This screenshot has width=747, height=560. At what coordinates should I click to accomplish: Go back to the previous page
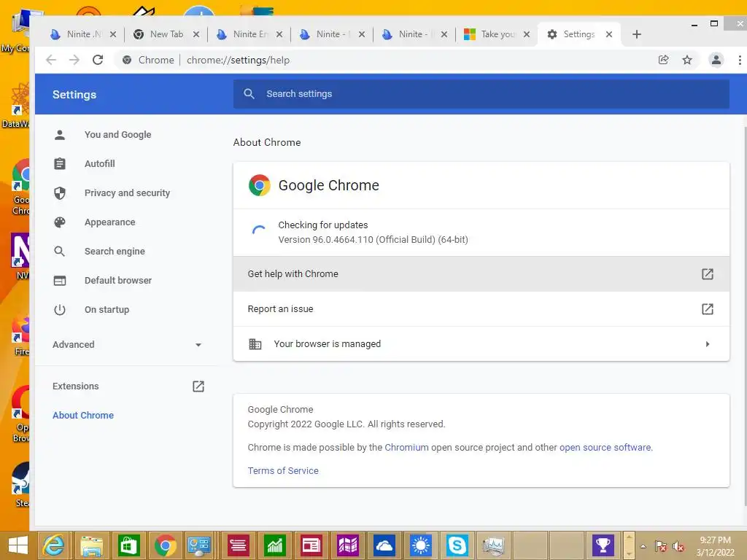click(51, 60)
